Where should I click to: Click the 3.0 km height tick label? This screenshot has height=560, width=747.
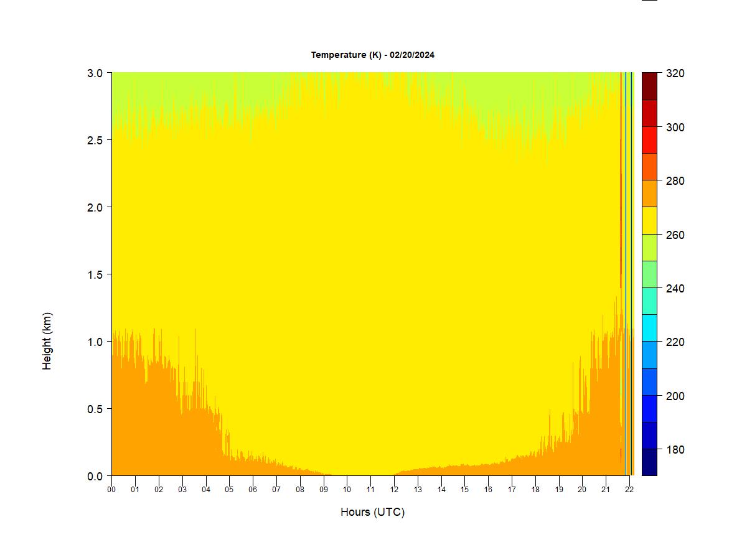click(x=95, y=73)
